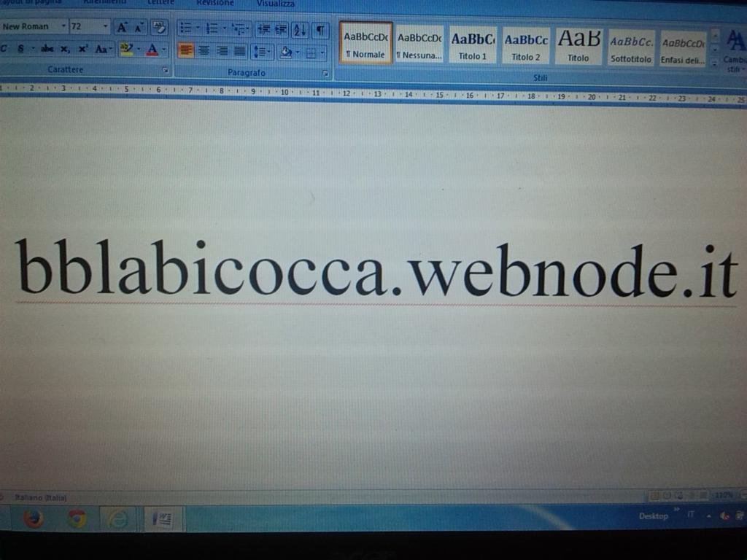This screenshot has height=560, width=747.
Task: Toggle show paragraph marks (¶)
Action: click(321, 31)
